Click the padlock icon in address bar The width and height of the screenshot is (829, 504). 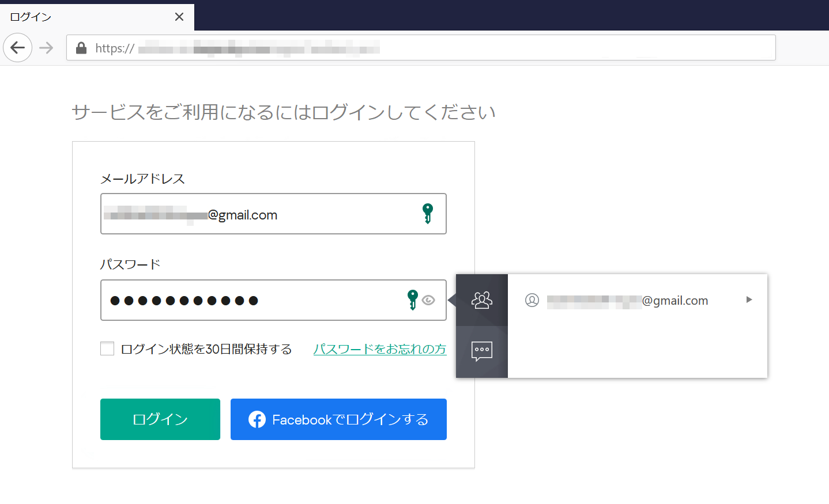pyautogui.click(x=81, y=48)
